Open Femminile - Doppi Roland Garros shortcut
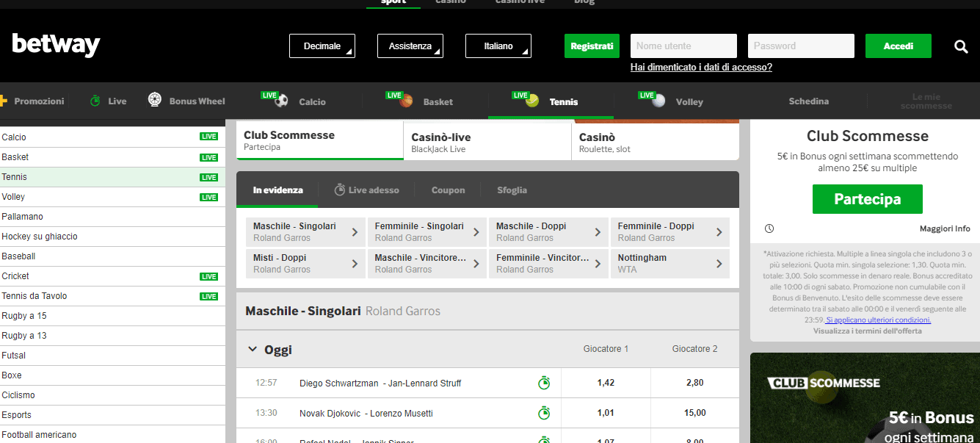 [x=670, y=232]
